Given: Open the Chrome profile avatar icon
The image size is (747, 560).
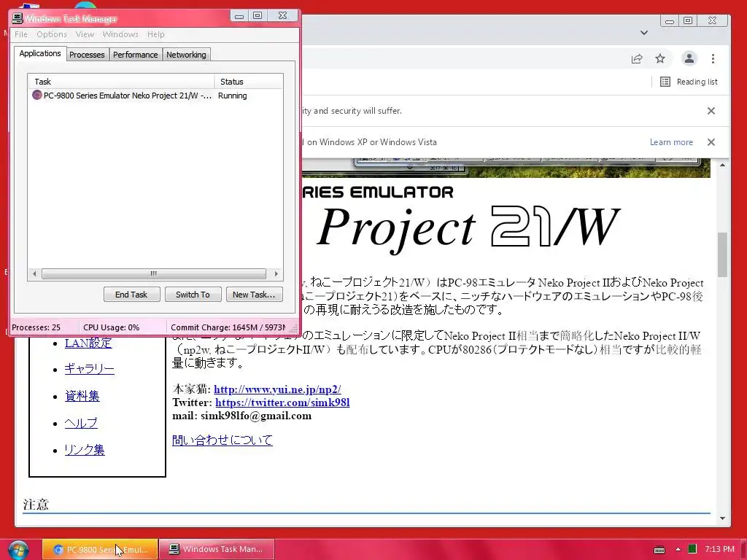Looking at the screenshot, I should coord(689,58).
